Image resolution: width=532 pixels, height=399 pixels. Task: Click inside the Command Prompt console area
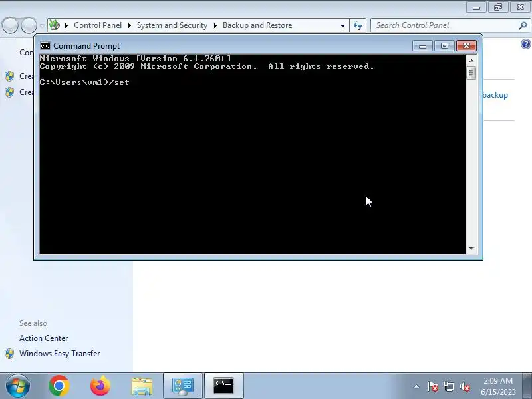point(253,154)
